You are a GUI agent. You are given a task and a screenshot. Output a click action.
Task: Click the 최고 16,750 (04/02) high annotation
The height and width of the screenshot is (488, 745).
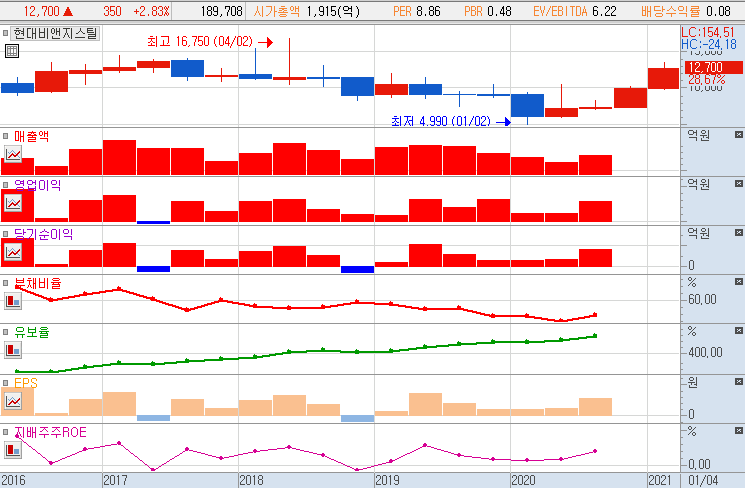coord(200,42)
